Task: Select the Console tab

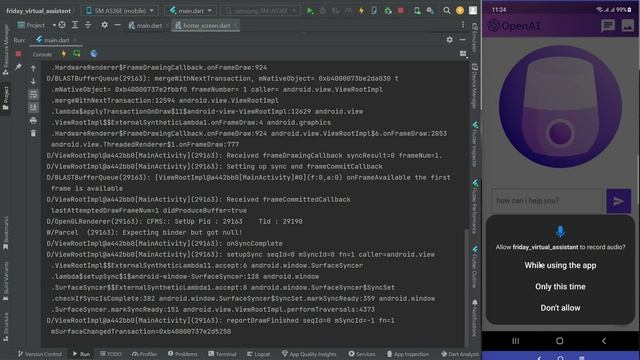Action: pos(42,54)
